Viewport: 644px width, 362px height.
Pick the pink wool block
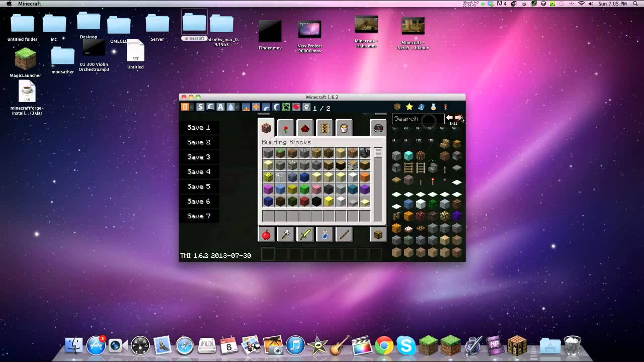[x=316, y=189]
